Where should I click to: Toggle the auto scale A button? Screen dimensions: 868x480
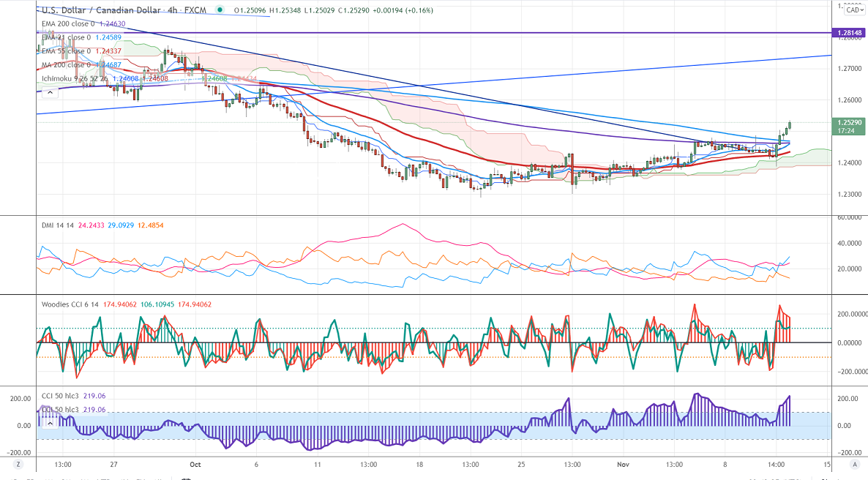click(x=855, y=465)
